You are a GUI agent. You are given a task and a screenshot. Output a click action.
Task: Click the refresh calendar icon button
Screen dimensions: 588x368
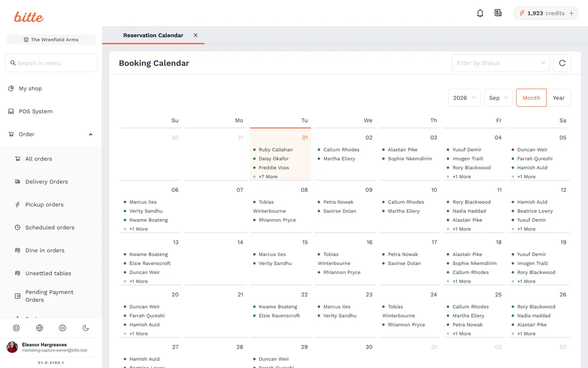[x=562, y=63]
